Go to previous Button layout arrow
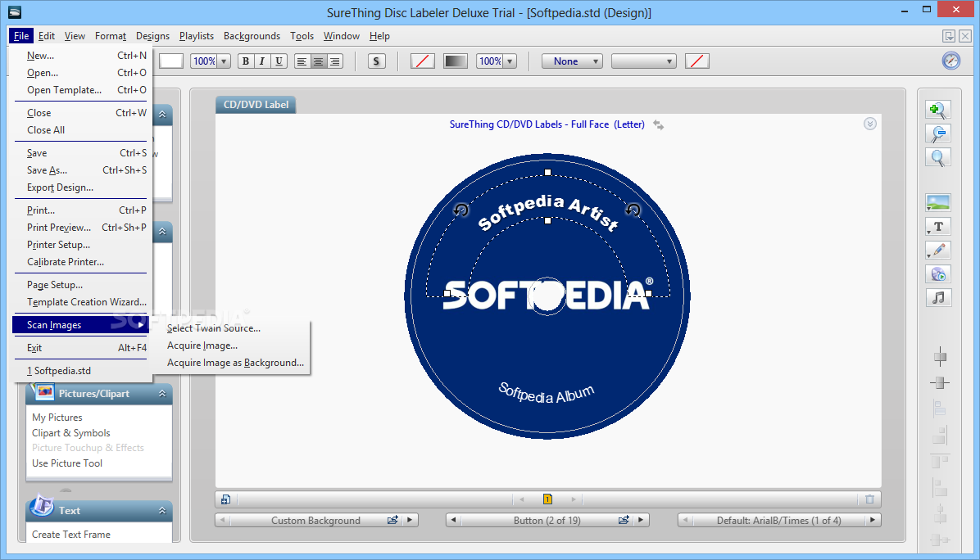The image size is (980, 560). point(454,520)
